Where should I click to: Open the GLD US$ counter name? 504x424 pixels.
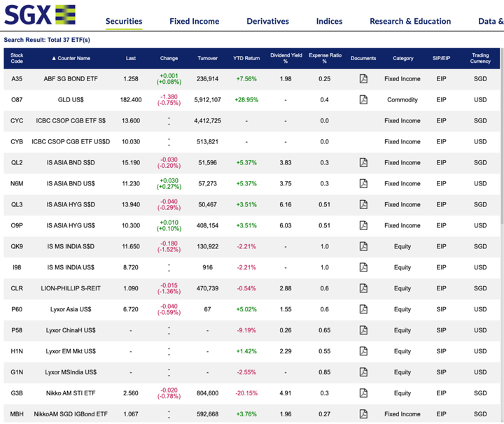pos(71,99)
